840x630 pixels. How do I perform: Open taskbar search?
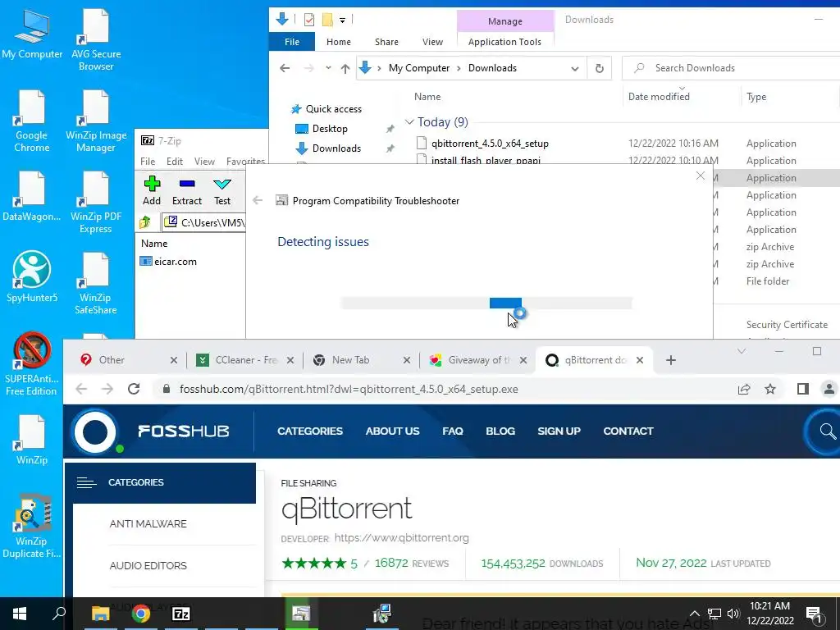[x=59, y=614]
